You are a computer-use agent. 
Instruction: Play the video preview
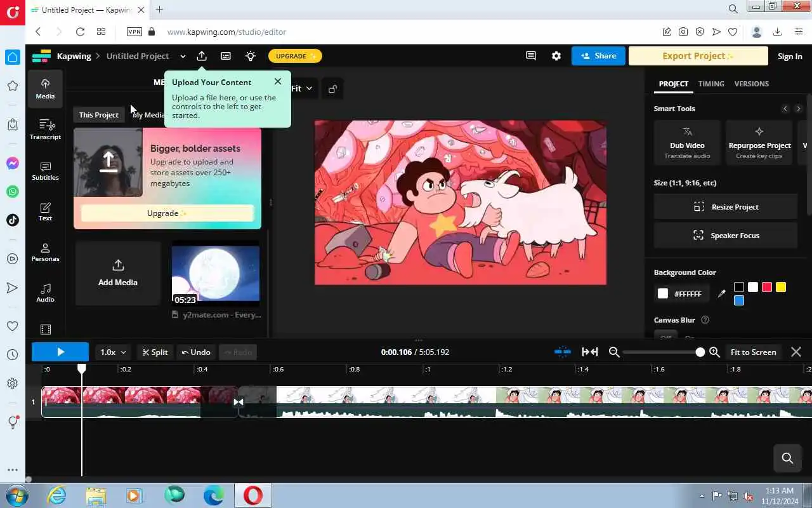click(x=60, y=352)
